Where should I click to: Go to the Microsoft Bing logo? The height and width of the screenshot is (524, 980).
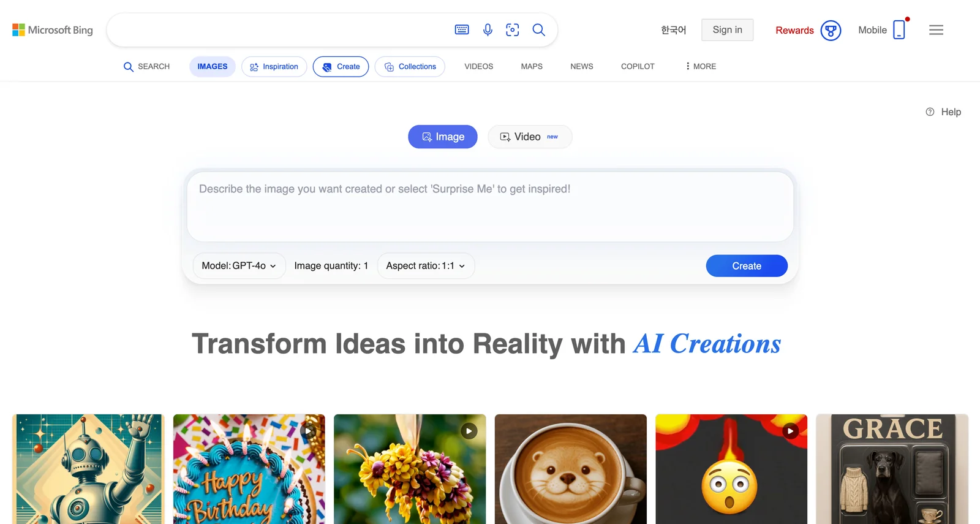(53, 30)
